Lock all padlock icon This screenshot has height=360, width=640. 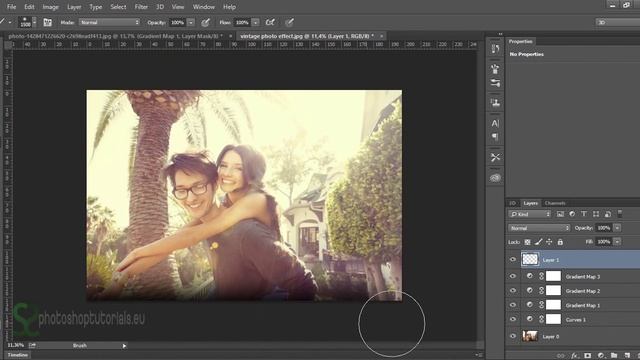coord(560,242)
